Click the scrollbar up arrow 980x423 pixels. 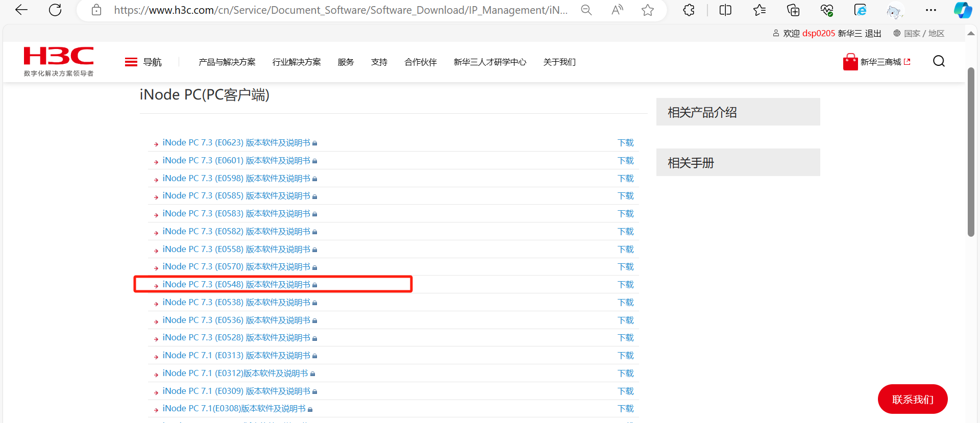(971, 33)
